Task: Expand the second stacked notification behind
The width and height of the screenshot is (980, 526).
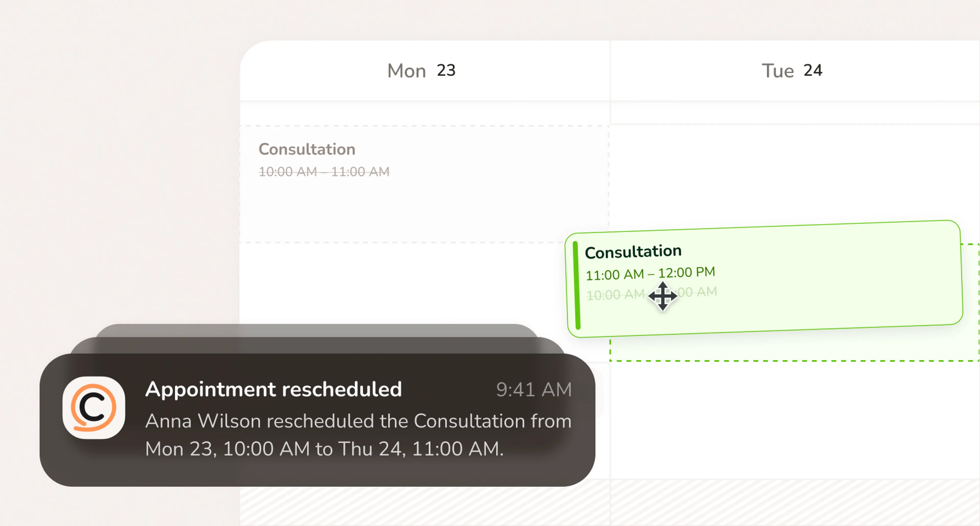Action: (318, 345)
